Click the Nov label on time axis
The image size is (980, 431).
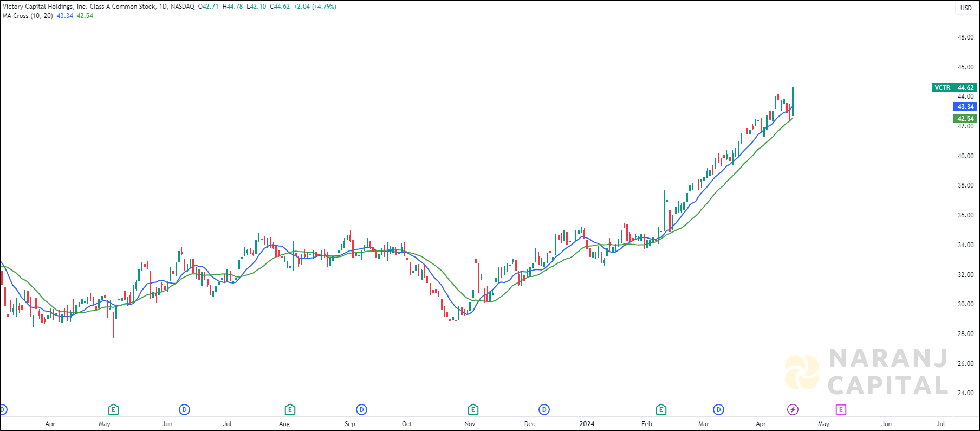click(x=470, y=424)
